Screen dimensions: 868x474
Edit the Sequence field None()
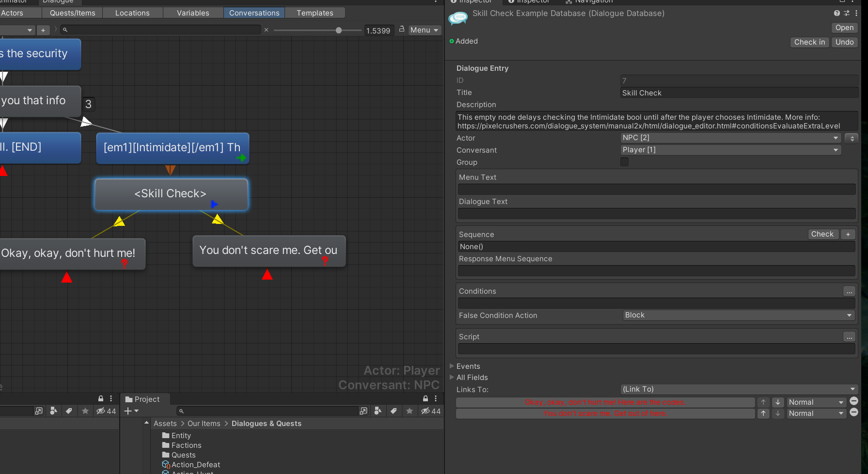click(x=657, y=247)
